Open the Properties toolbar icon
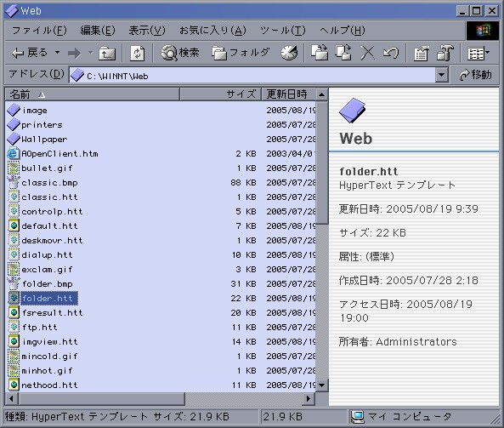The width and height of the screenshot is (504, 428). (421, 53)
